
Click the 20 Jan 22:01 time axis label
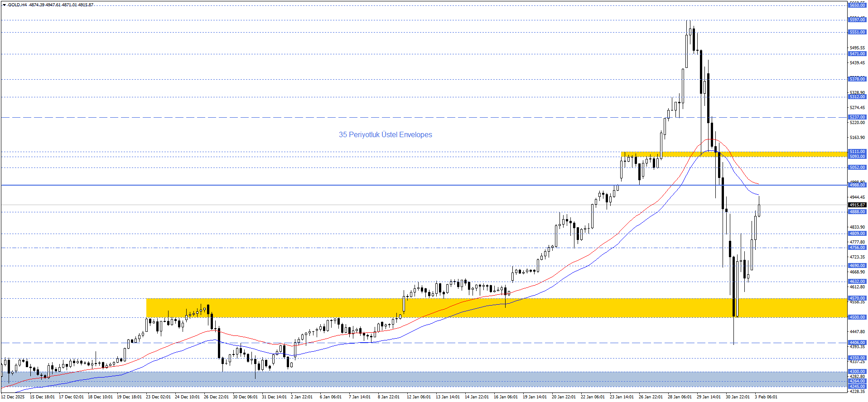tap(564, 397)
